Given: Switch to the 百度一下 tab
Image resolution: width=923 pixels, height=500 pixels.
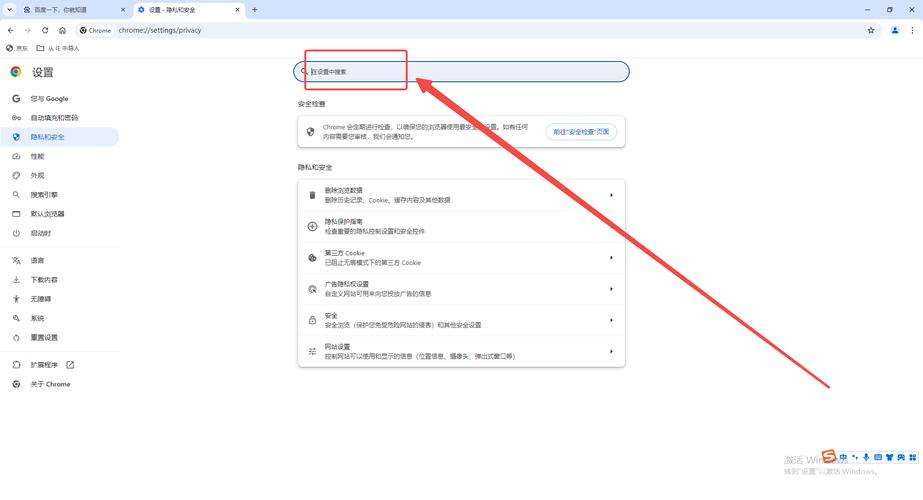Looking at the screenshot, I should click(72, 10).
